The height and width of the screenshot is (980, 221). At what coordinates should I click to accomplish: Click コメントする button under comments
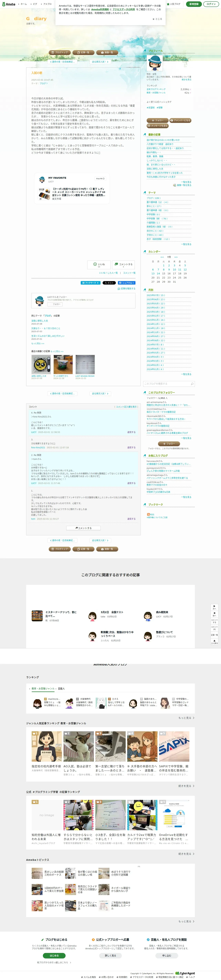pyautogui.click(x=83, y=528)
